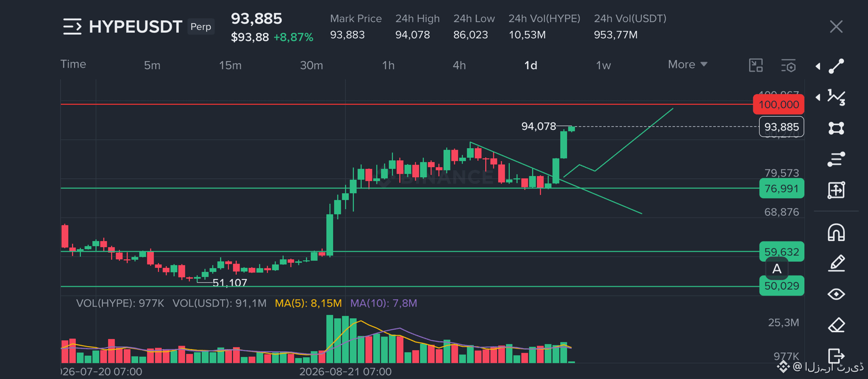868x379 pixels.
Task: Hide all drawings with eye icon
Action: tap(836, 294)
